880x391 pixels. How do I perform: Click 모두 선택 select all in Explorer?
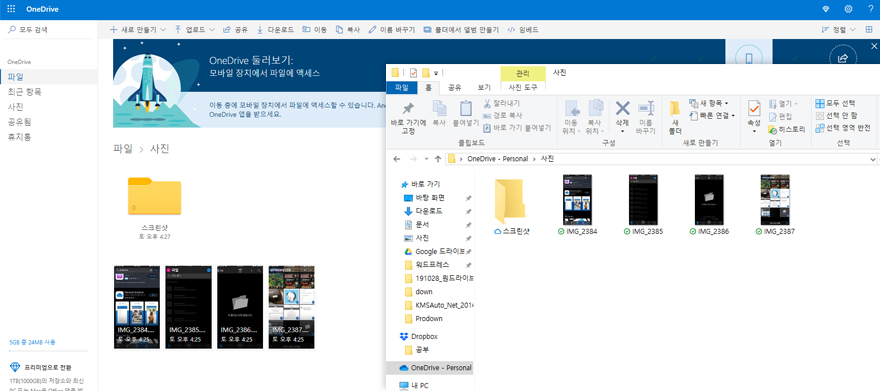pos(835,103)
